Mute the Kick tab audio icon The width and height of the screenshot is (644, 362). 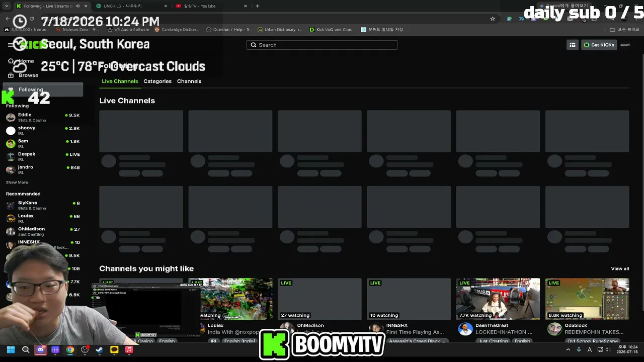(77, 6)
